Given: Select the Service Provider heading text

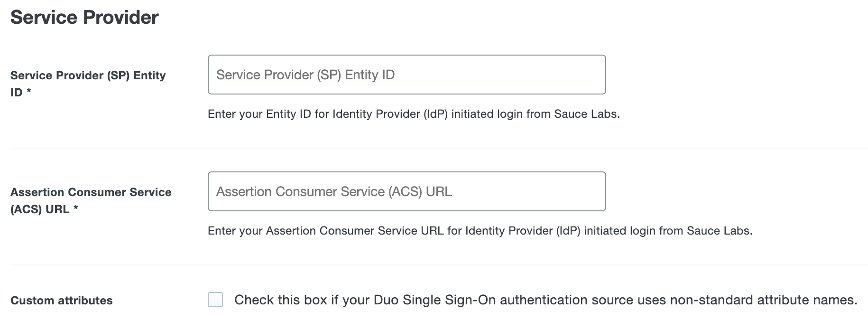Looking at the screenshot, I should pos(85,17).
